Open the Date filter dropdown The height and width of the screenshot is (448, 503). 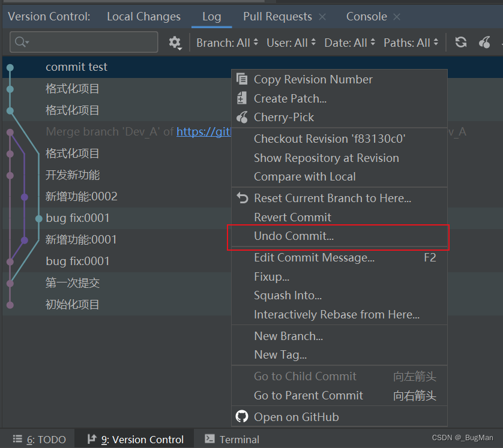point(351,43)
